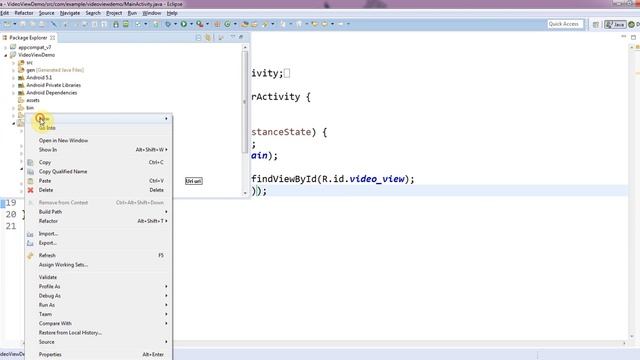Open the Package Explorer view menu
This screenshot has height=360, width=640.
coord(221,38)
